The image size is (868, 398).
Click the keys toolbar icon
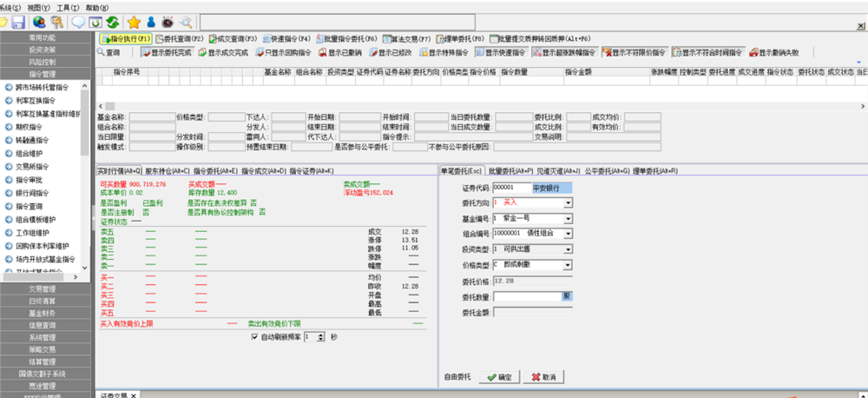pyautogui.click(x=56, y=23)
